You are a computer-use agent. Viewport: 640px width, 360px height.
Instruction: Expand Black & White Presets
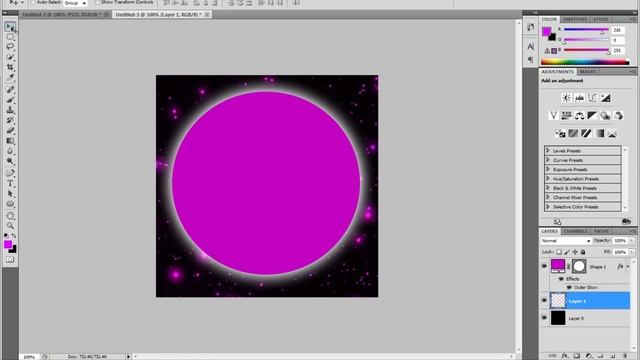[x=548, y=188]
